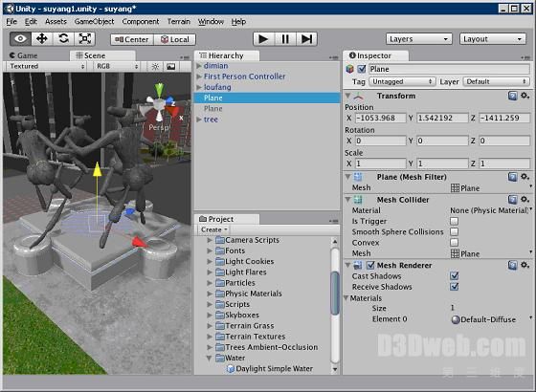Image resolution: width=536 pixels, height=392 pixels.
Task: Toggle scene overlay image icon
Action: (x=171, y=66)
